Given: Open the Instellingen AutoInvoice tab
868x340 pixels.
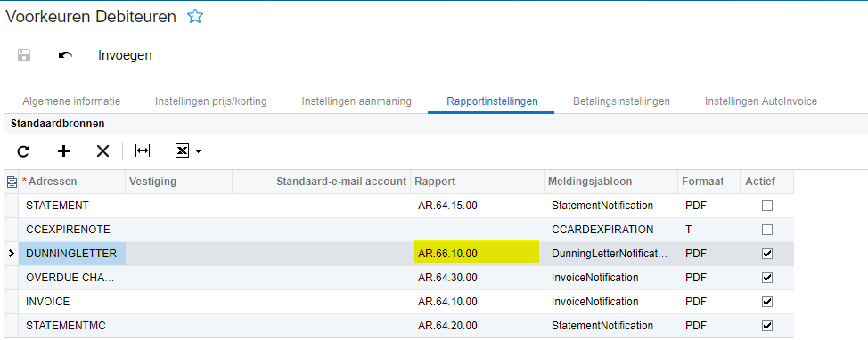Looking at the screenshot, I should click(x=761, y=101).
